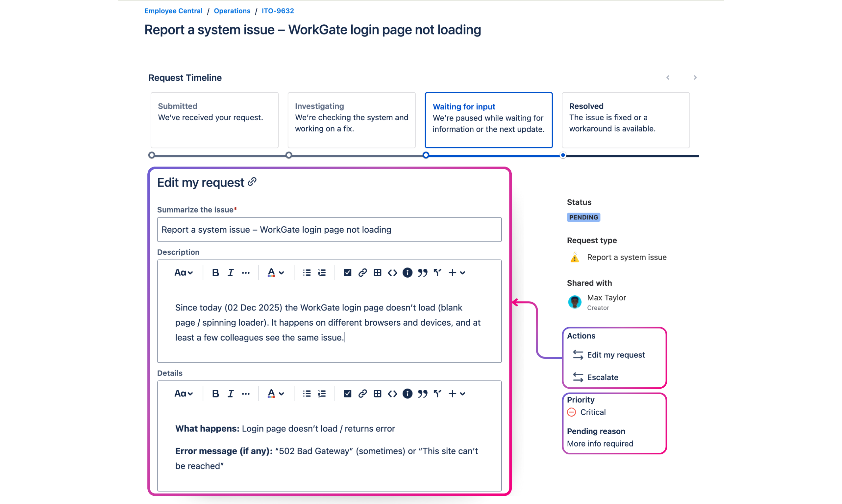Click italic icon in Details toolbar

tap(231, 394)
